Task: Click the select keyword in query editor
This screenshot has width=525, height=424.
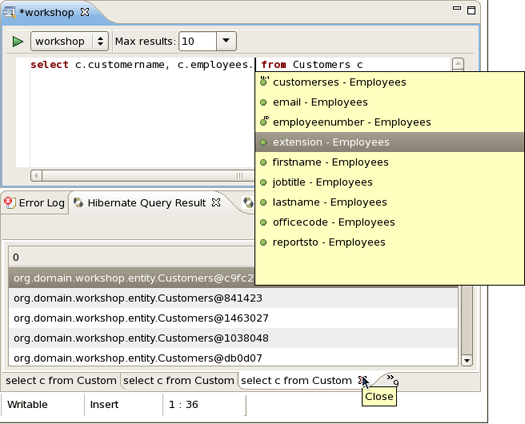Action: pos(50,64)
